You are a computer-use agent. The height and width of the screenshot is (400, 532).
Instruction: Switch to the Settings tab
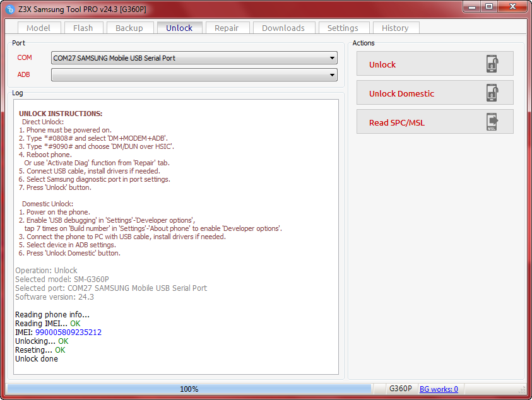(x=343, y=28)
